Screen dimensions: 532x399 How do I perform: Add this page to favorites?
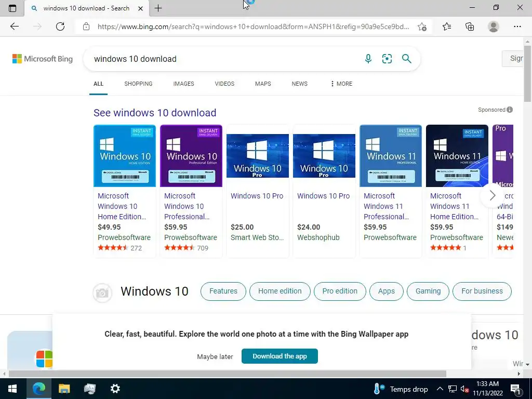422,26
